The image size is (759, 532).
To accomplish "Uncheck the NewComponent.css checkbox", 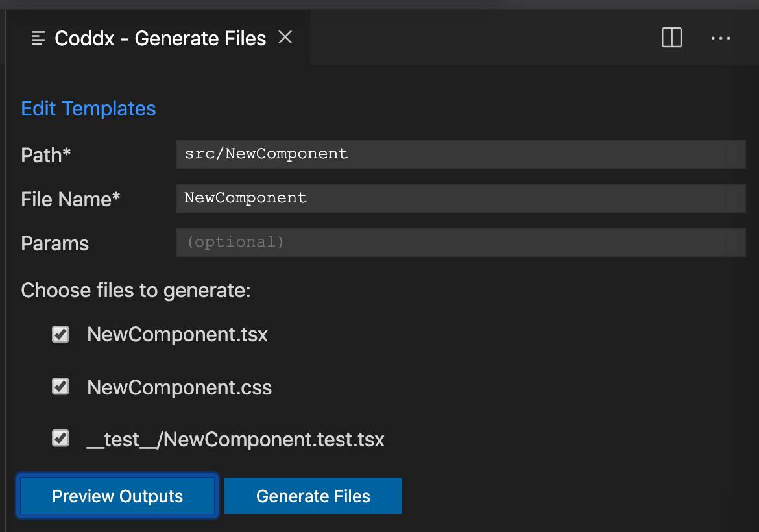I will pyautogui.click(x=60, y=386).
